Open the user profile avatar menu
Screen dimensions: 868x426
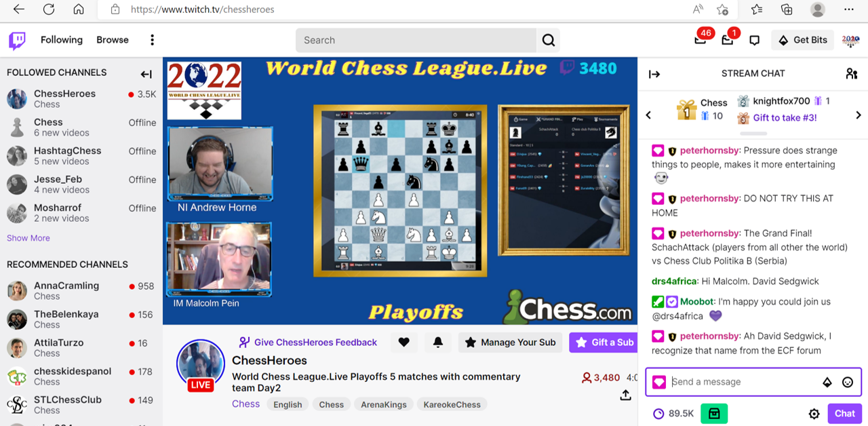(850, 40)
